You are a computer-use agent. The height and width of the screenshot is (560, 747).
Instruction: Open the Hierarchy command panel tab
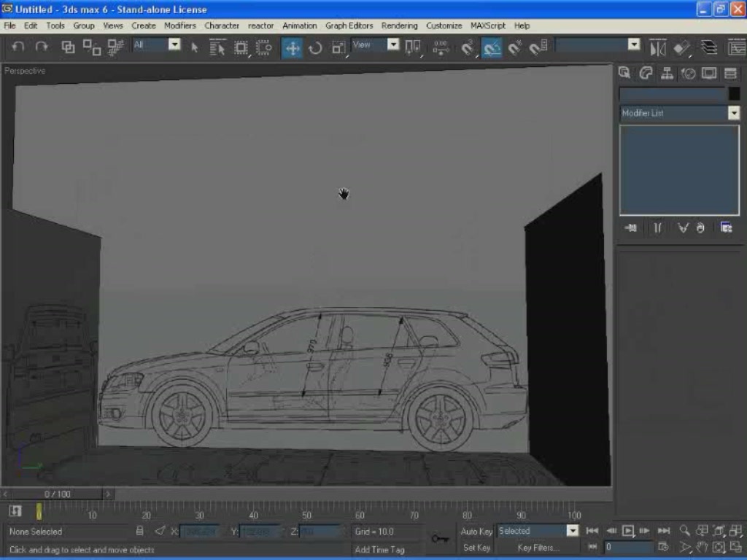click(x=667, y=73)
